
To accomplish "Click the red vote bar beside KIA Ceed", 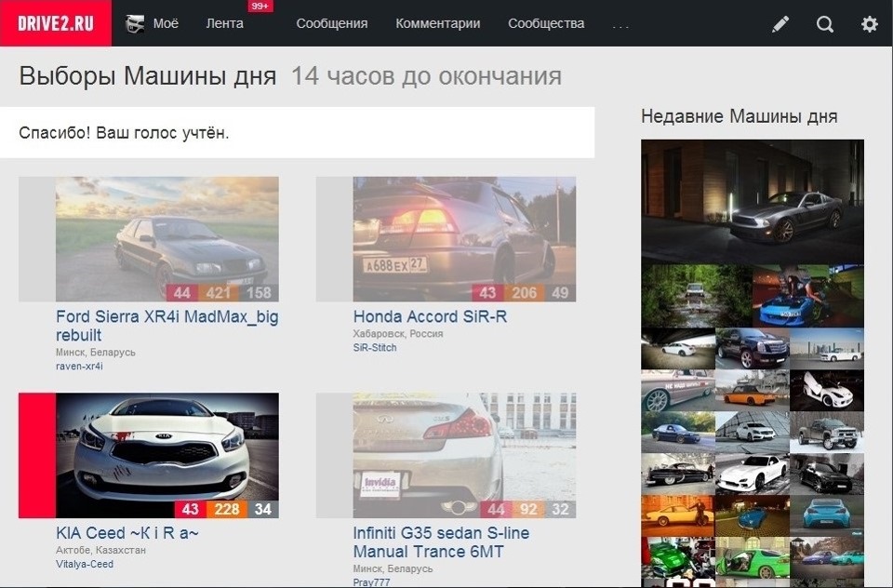I will 37,455.
